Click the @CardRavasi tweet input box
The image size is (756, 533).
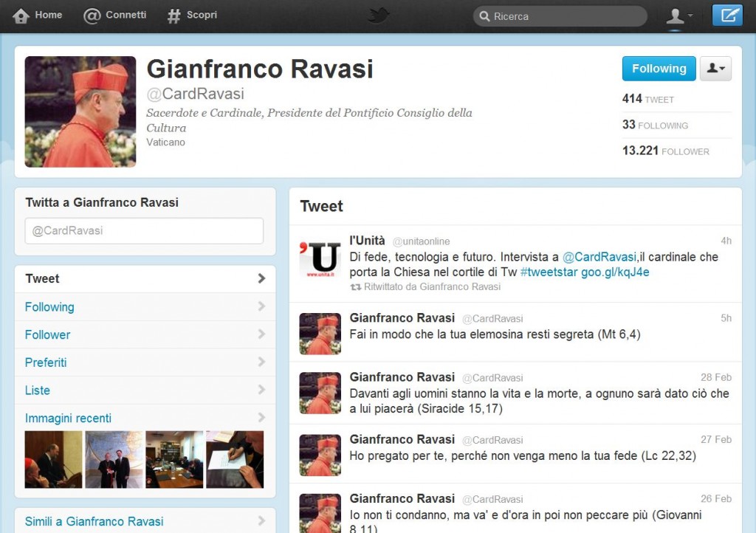point(144,231)
